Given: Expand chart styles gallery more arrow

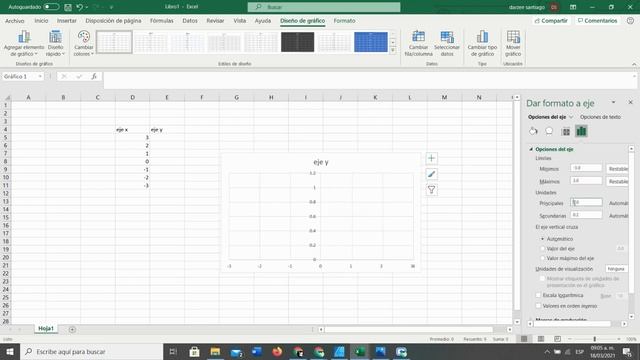Looking at the screenshot, I should pyautogui.click(x=393, y=50).
